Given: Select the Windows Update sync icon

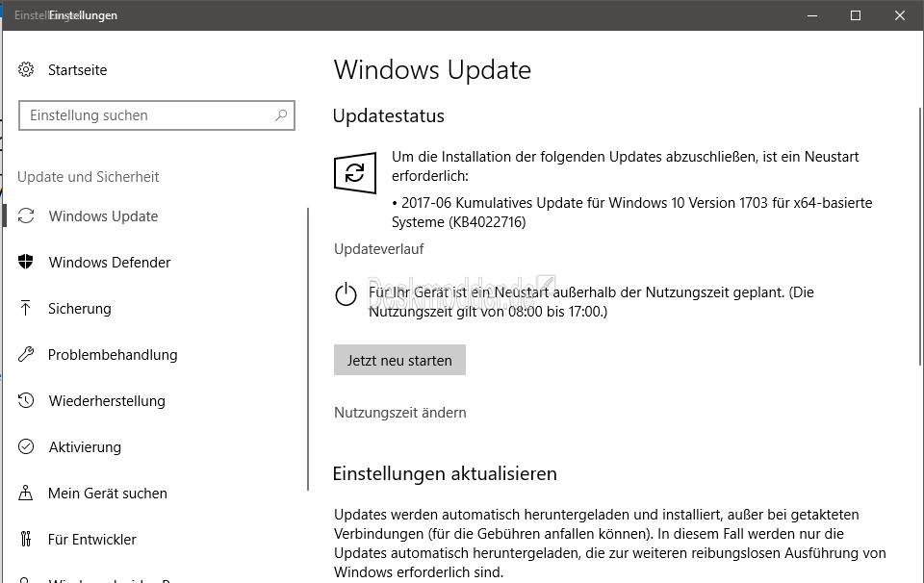Looking at the screenshot, I should 26,216.
